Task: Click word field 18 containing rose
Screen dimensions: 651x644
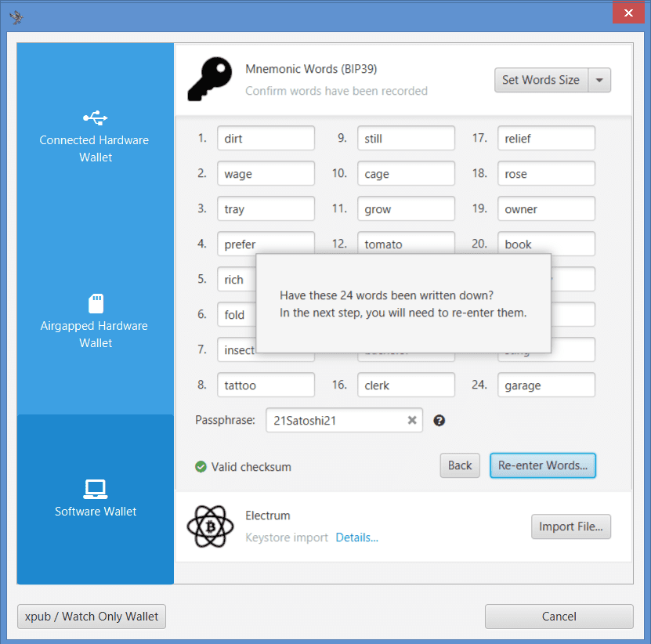Action: tap(546, 174)
